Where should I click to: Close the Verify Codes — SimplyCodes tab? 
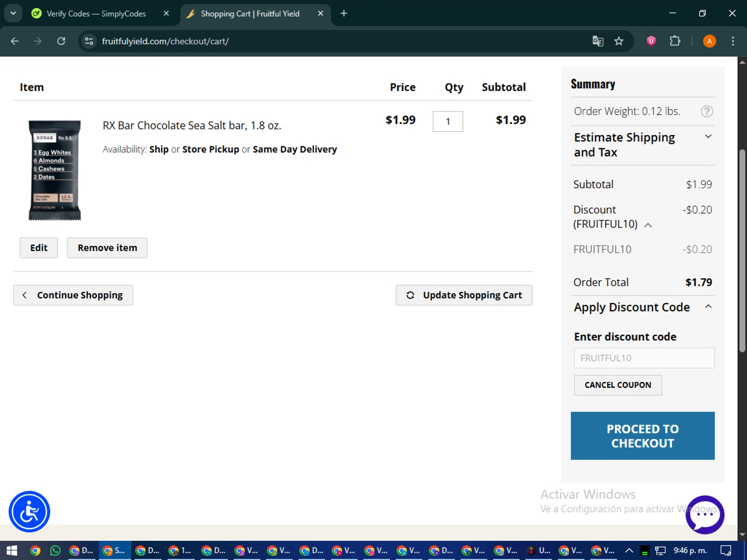pos(166,13)
